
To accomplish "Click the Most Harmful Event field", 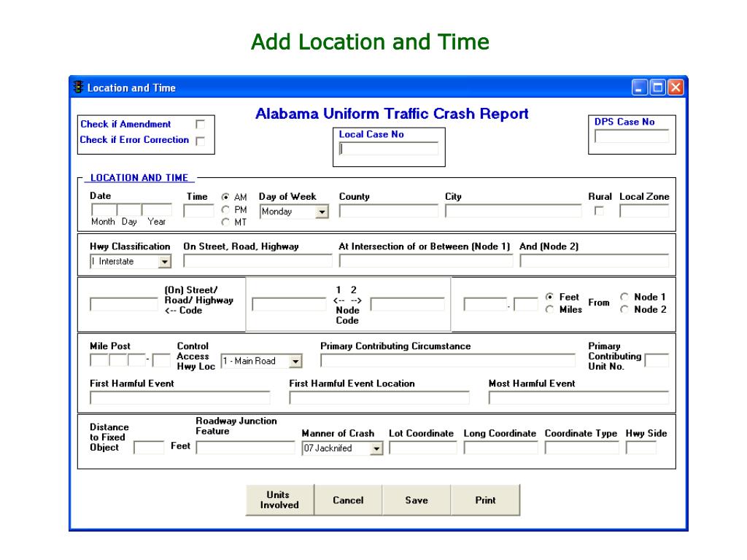I will [x=578, y=397].
